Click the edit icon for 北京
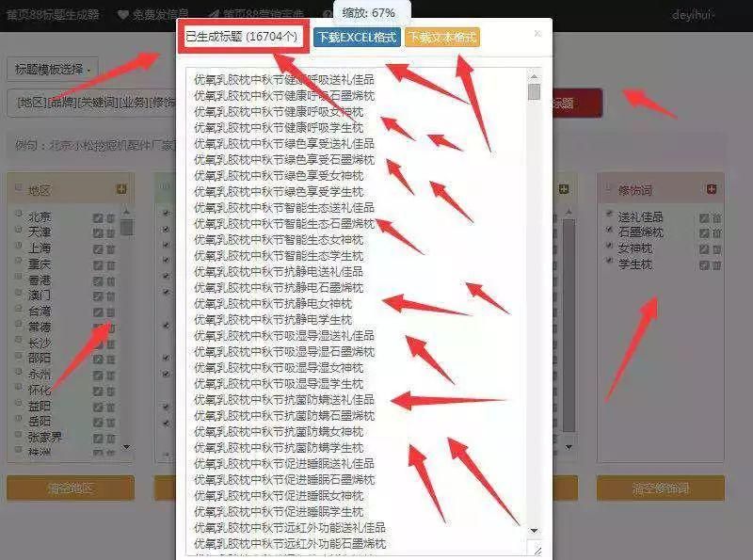The width and height of the screenshot is (753, 560). click(x=98, y=218)
